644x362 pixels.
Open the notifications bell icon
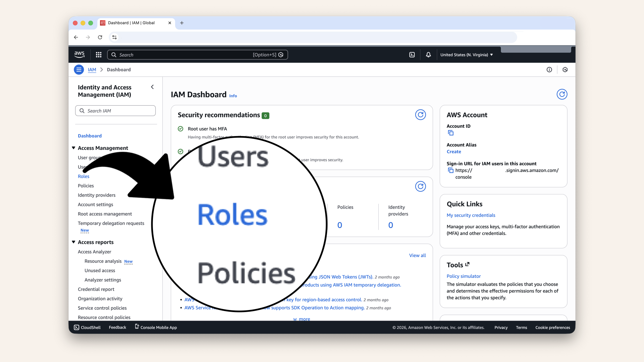point(428,54)
